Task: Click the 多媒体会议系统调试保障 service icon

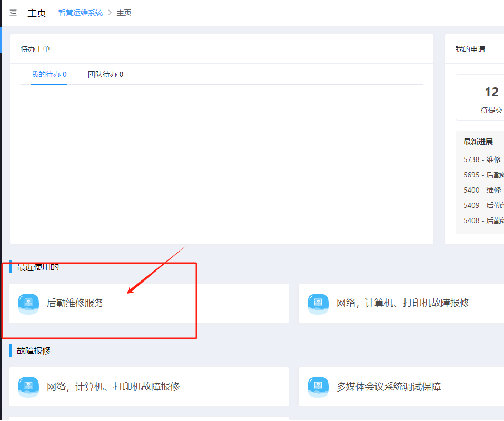Action: (x=318, y=387)
